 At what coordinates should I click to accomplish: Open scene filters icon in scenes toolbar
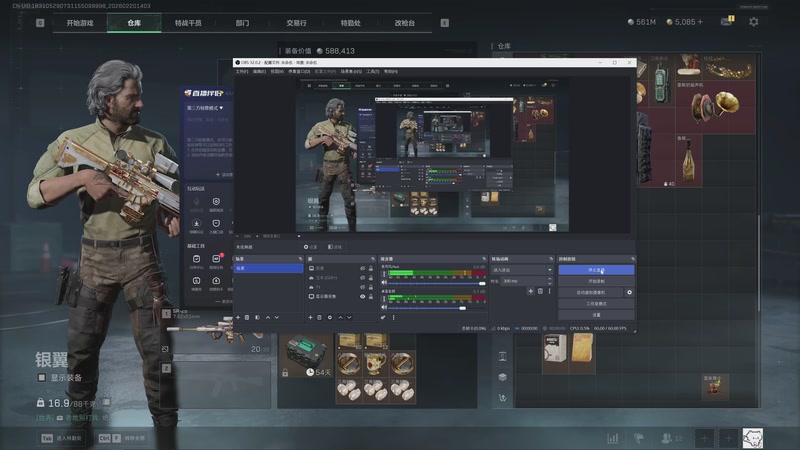[x=257, y=317]
